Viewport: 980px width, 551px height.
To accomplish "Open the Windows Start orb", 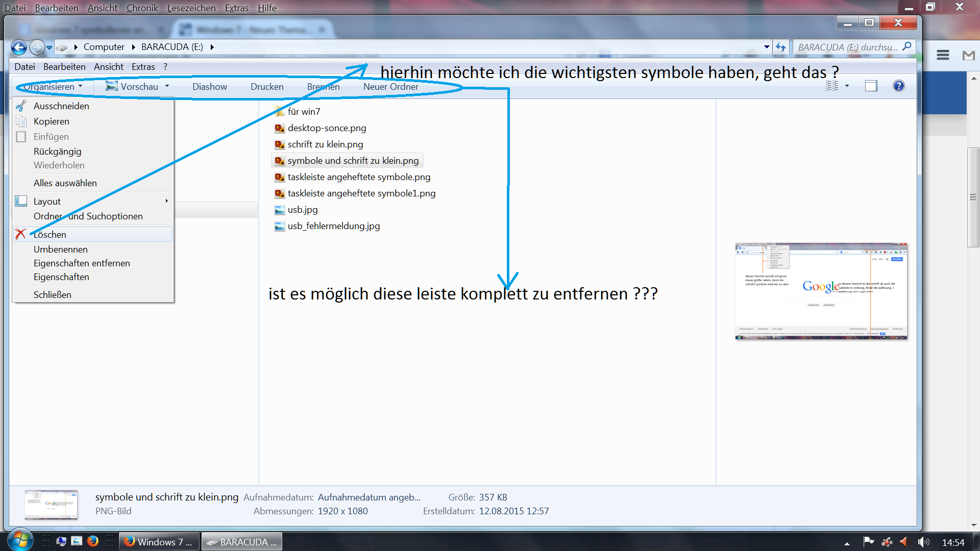I will (x=19, y=540).
